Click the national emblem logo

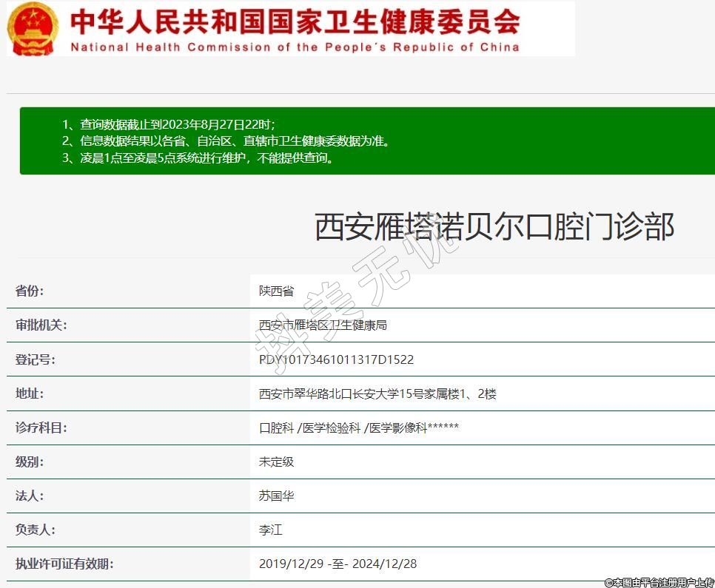coord(33,29)
